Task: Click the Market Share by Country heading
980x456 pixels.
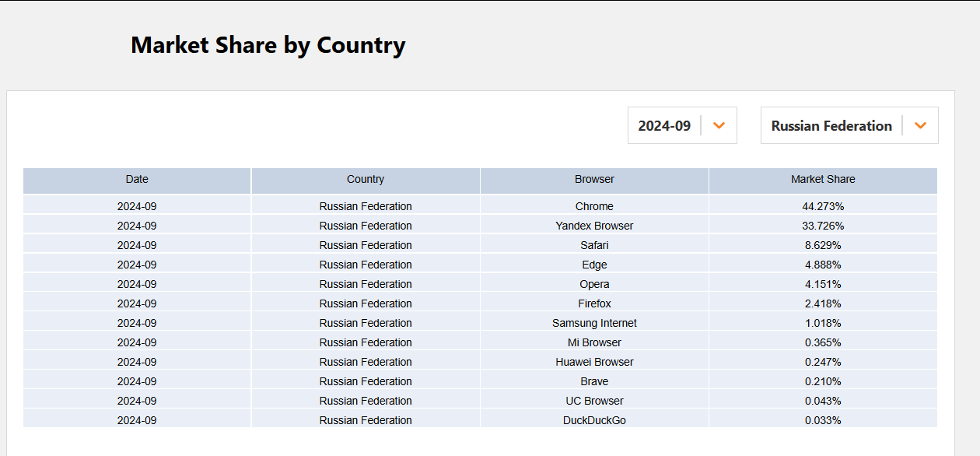Action: coord(268,45)
